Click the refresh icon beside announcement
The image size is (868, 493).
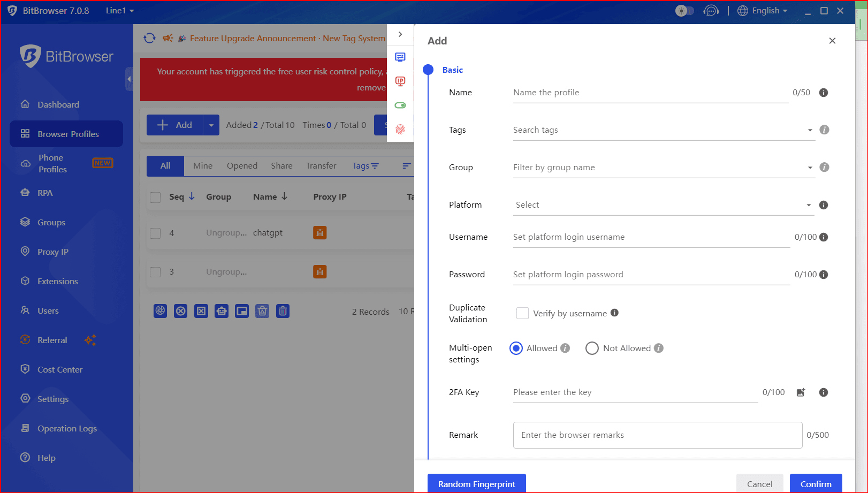click(149, 38)
